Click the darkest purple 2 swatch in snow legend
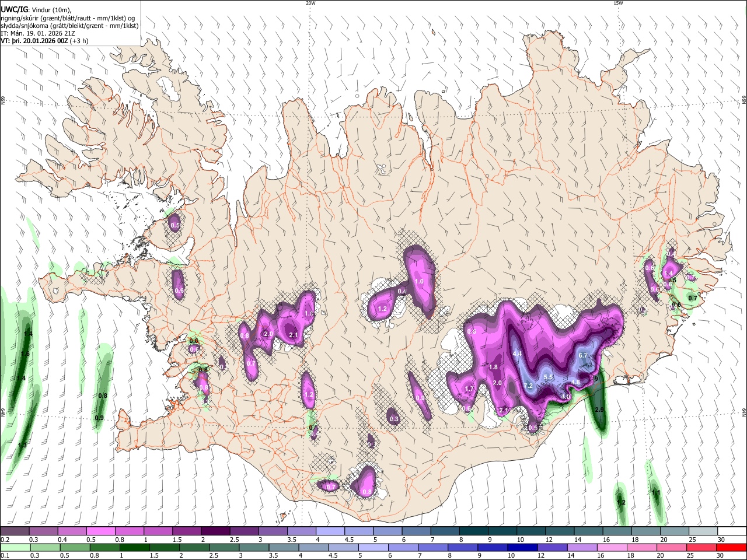 (x=215, y=531)
